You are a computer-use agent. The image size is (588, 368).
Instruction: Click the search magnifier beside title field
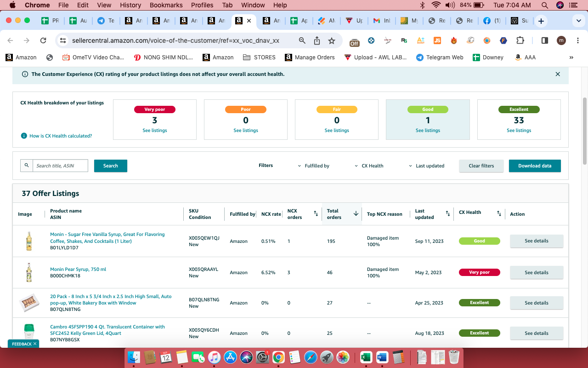tap(27, 166)
